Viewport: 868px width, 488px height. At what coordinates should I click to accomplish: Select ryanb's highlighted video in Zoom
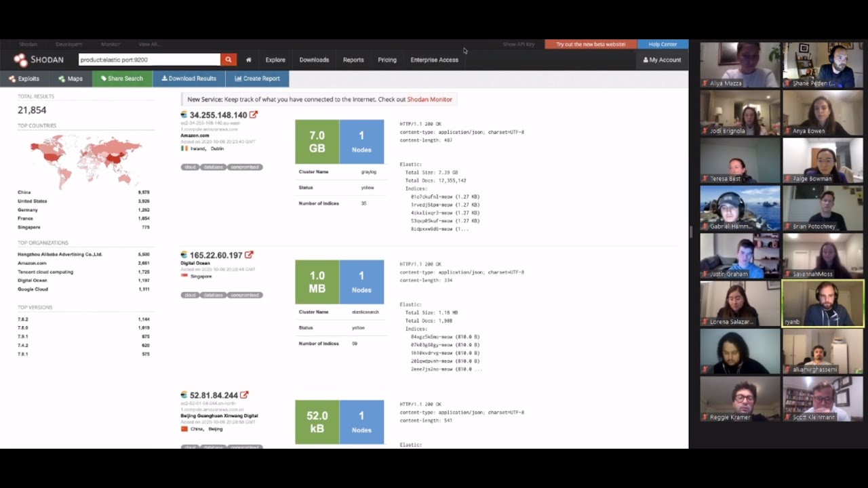click(x=823, y=304)
